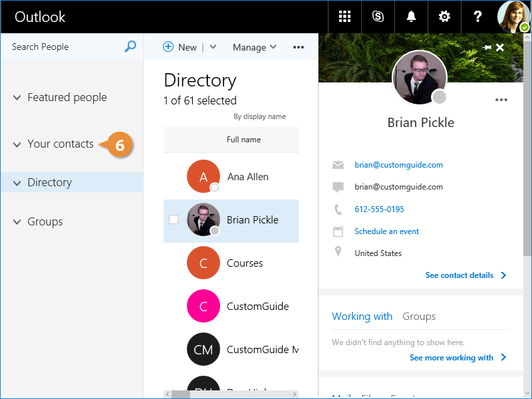Select the Working with tab
532x399 pixels.
362,317
